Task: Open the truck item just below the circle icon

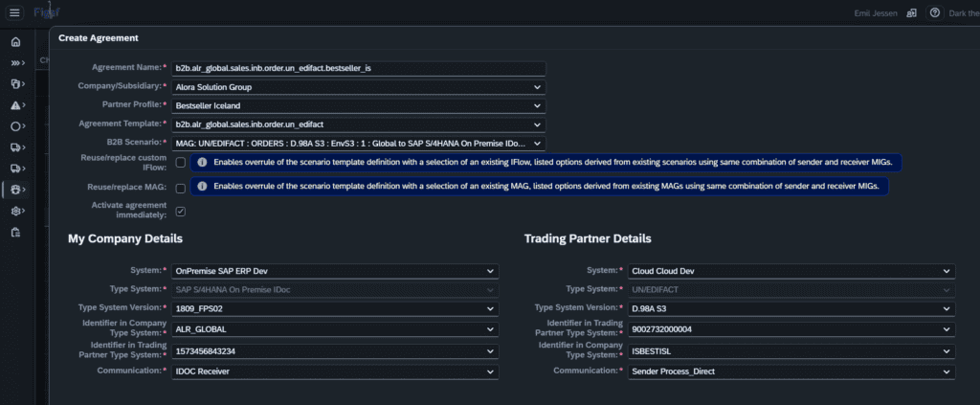Action: coord(18,147)
